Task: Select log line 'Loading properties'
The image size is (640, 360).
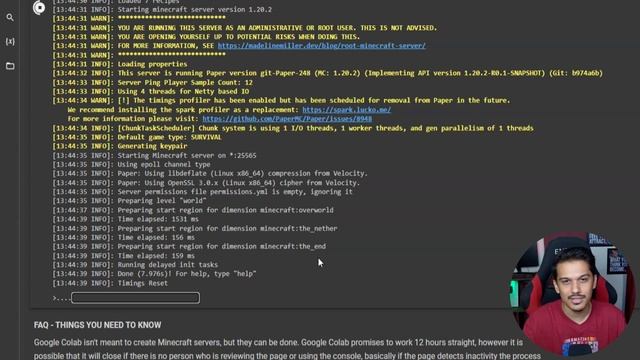Action: (x=120, y=64)
